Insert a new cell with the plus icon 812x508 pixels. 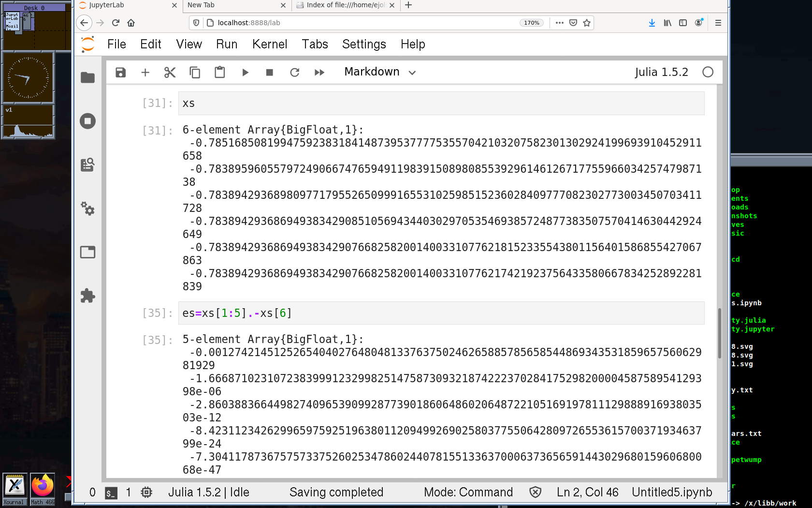tap(145, 73)
